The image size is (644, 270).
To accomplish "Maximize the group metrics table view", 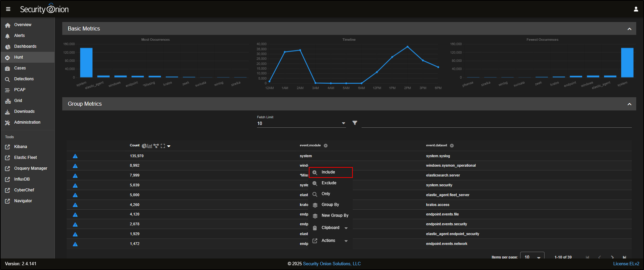I will pos(163,146).
